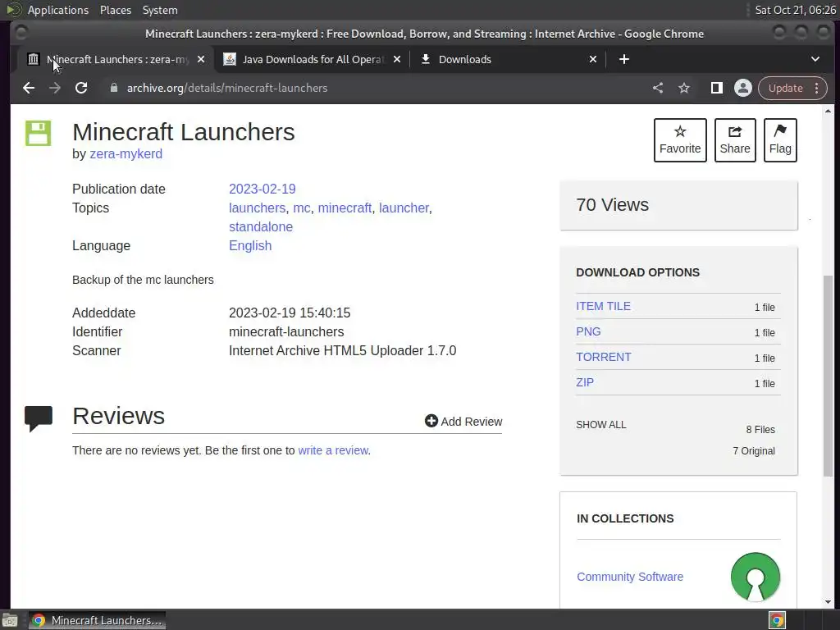The height and width of the screenshot is (630, 840).
Task: Open the Applications menu
Action: click(x=58, y=10)
